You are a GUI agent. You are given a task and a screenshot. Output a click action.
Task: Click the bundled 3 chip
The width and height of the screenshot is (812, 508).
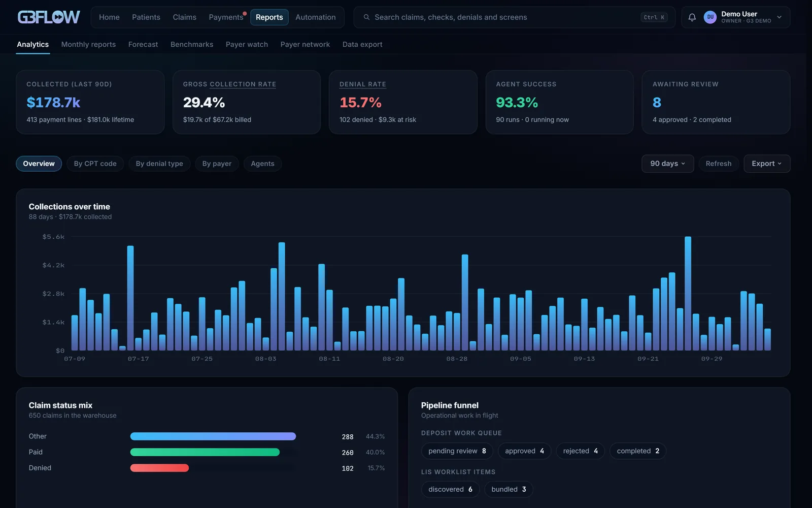509,489
